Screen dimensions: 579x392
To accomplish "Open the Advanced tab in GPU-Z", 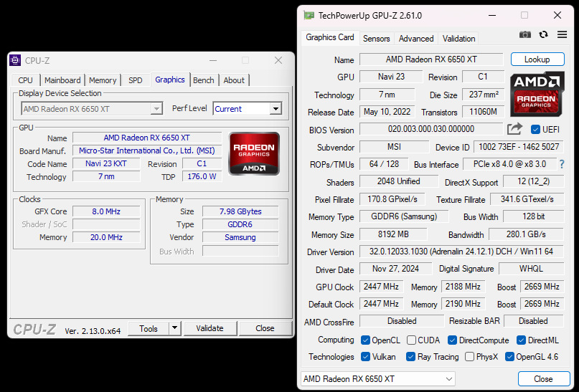I will (x=416, y=39).
